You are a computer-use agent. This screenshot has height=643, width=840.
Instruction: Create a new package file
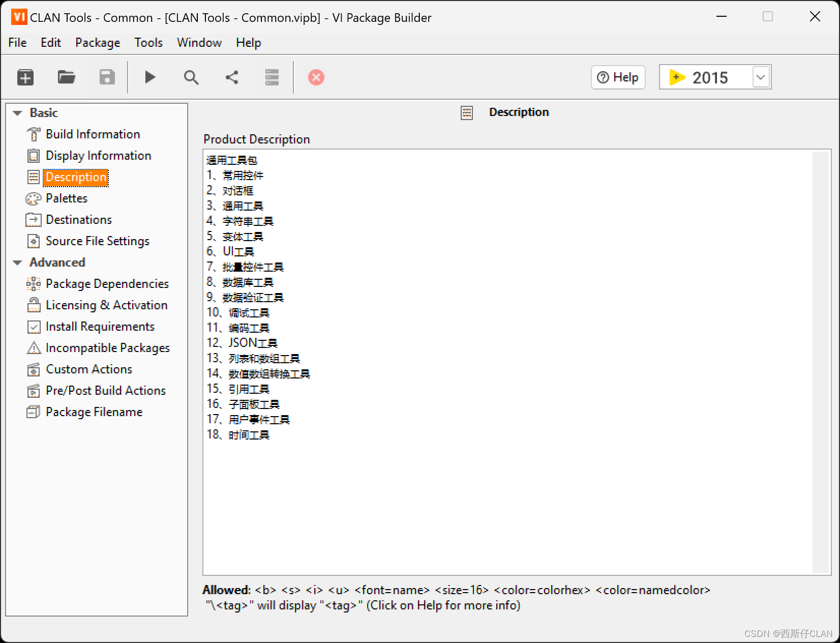[x=25, y=77]
